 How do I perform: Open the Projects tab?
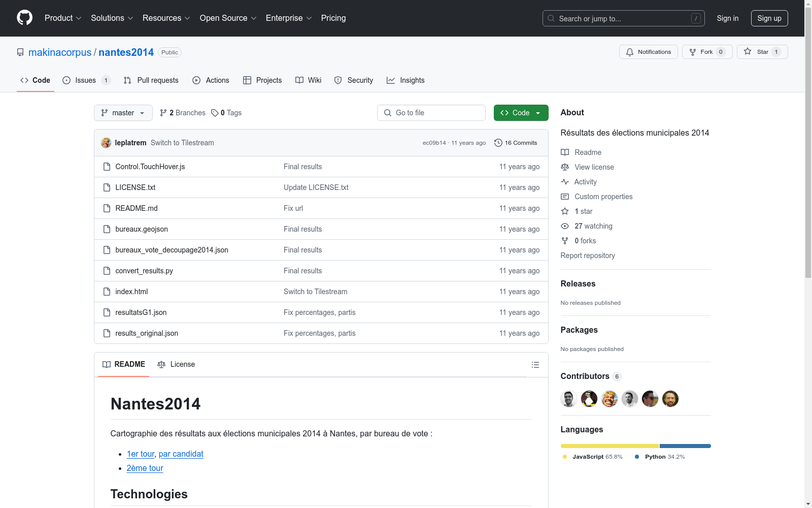click(x=262, y=80)
